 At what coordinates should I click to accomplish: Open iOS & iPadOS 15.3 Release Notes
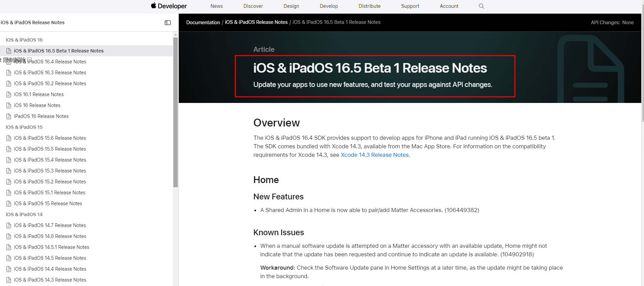50,171
